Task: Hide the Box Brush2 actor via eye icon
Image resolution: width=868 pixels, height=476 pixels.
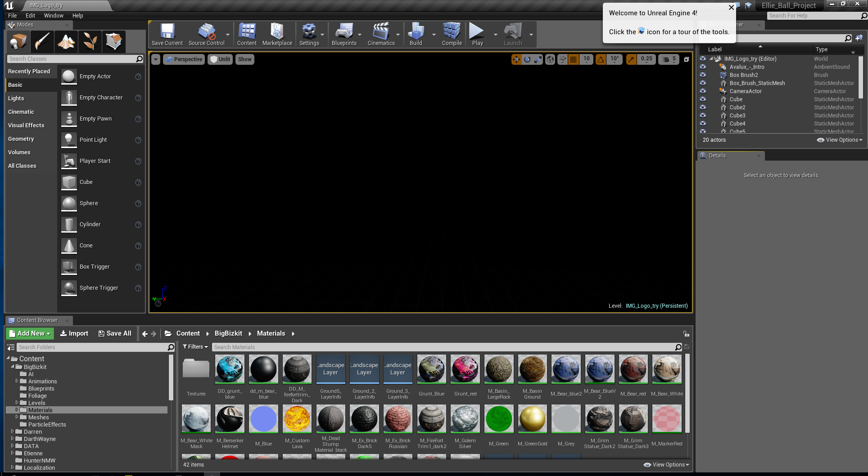Action: 703,75
